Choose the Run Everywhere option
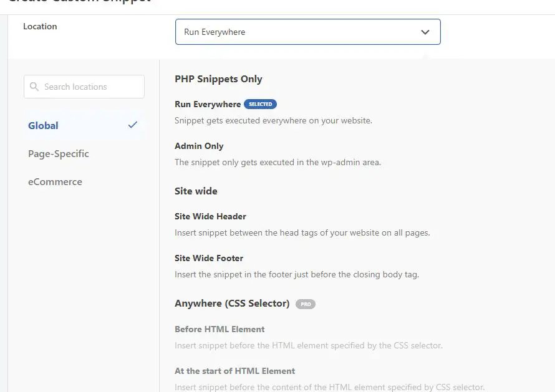This screenshot has height=392, width=555. tap(208, 104)
